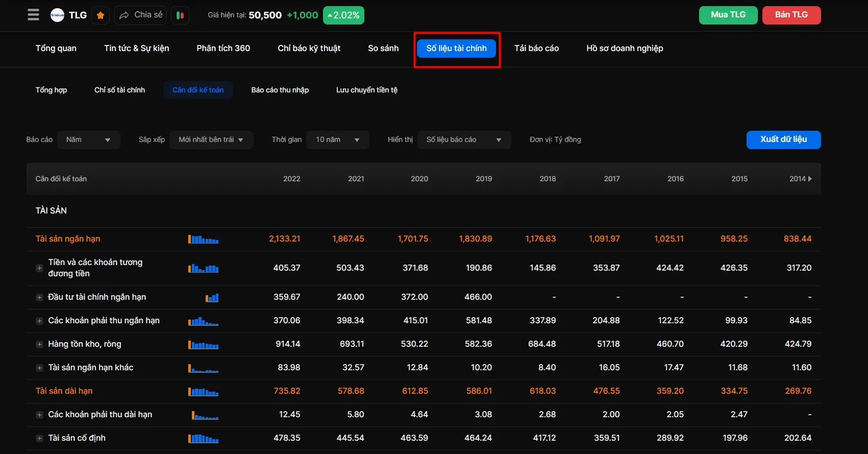Expand Đầu tư tài chính ngắn hạn row

[39, 297]
